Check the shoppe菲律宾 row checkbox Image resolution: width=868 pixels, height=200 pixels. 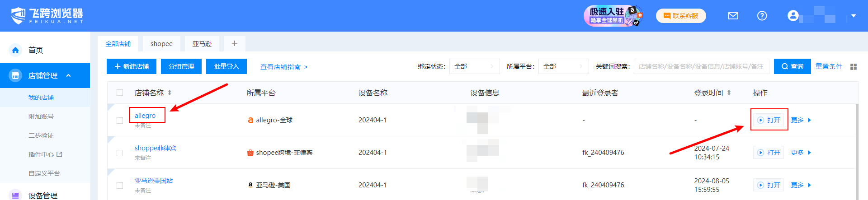point(120,153)
